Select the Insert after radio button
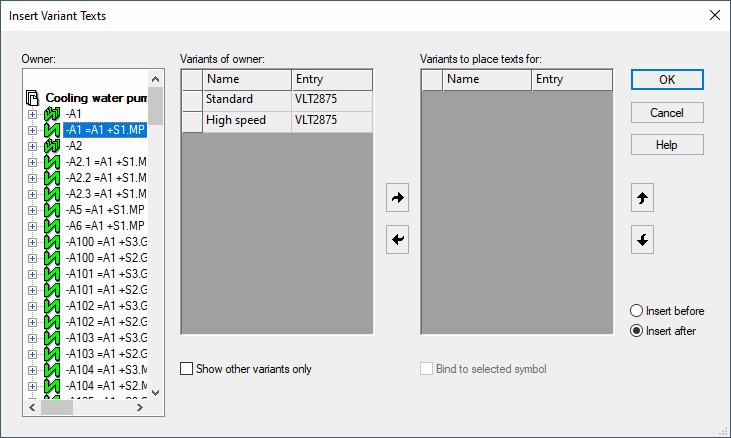 (x=636, y=331)
